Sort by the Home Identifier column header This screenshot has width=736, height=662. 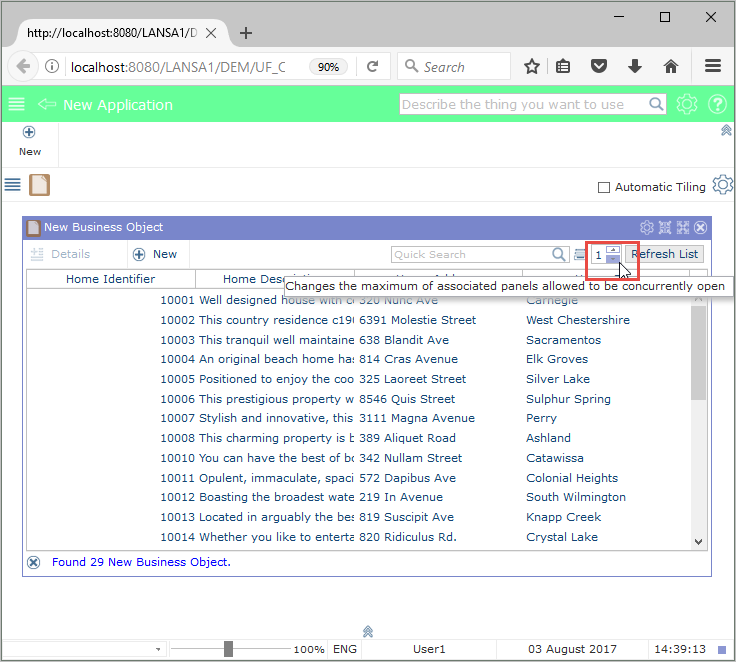pyautogui.click(x=110, y=279)
